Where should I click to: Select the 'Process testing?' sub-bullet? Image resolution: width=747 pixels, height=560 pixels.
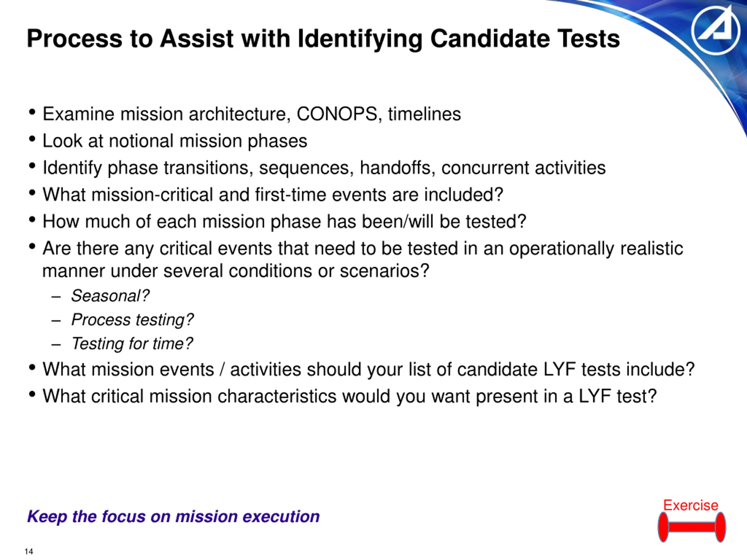coord(132,320)
